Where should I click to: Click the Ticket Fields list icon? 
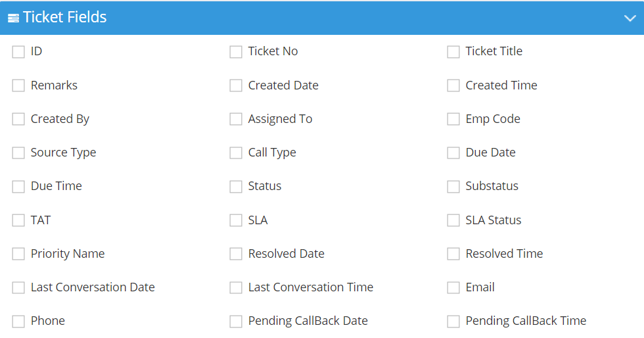pos(13,18)
